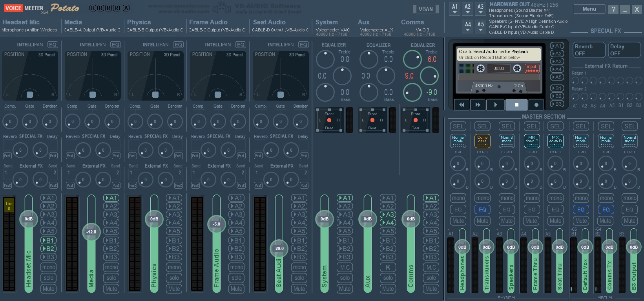Click the Seat Audio fader at -29.0
Image resolution: width=644 pixels, height=301 pixels.
click(279, 248)
